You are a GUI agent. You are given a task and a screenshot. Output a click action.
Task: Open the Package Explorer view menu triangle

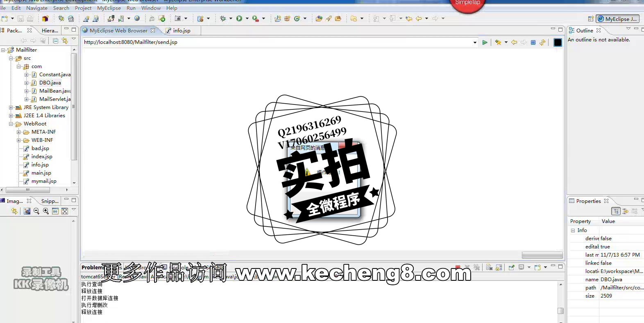pyautogui.click(x=74, y=40)
